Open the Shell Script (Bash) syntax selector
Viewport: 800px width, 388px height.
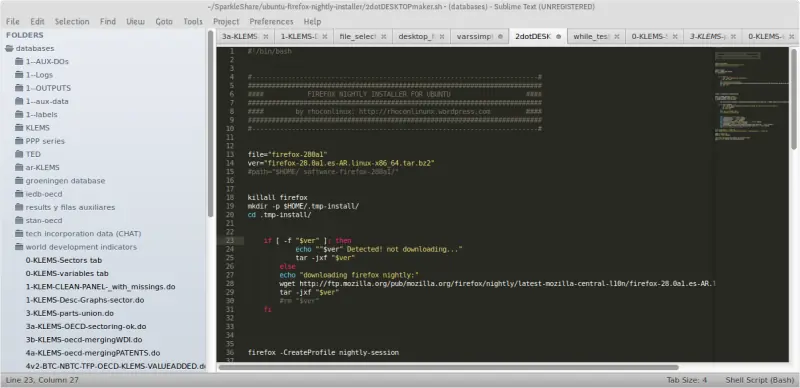click(760, 380)
